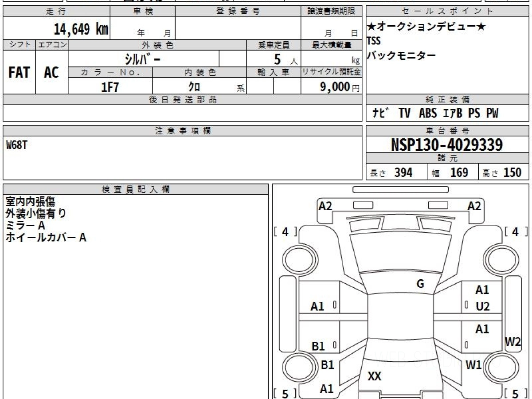The image size is (532, 399).
Task: Click the 室内内張傷 inspector note
Action: coord(30,202)
